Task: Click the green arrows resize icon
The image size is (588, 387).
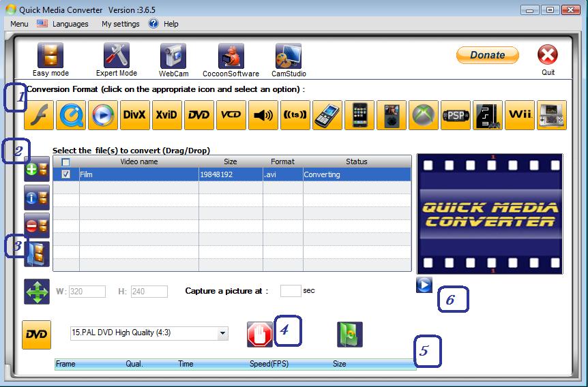Action: click(37, 292)
